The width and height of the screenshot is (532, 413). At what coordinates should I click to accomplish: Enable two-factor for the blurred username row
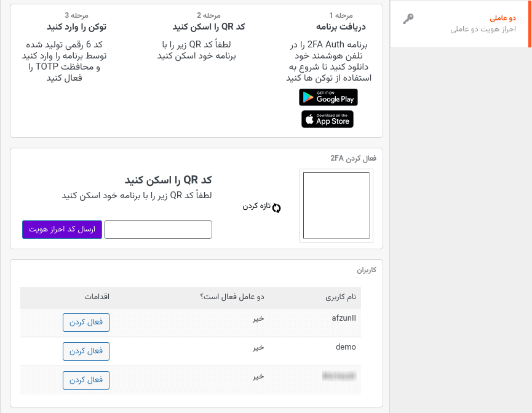(86, 380)
